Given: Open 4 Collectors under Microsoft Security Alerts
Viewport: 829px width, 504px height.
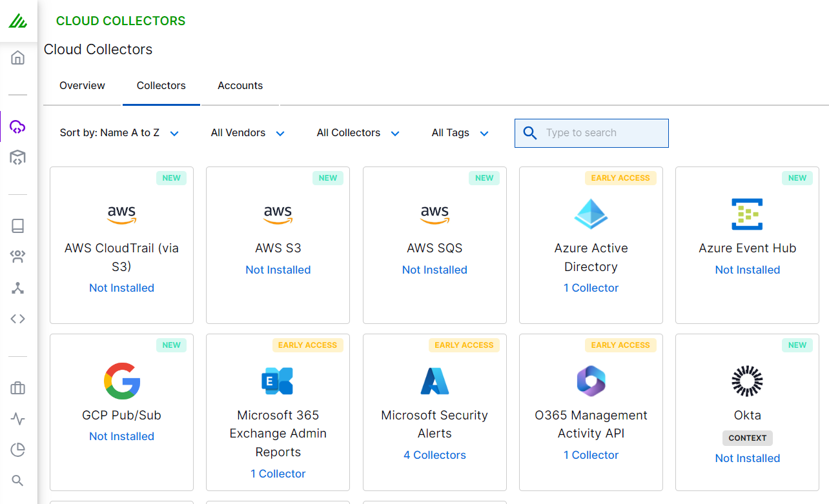Looking at the screenshot, I should pos(435,455).
